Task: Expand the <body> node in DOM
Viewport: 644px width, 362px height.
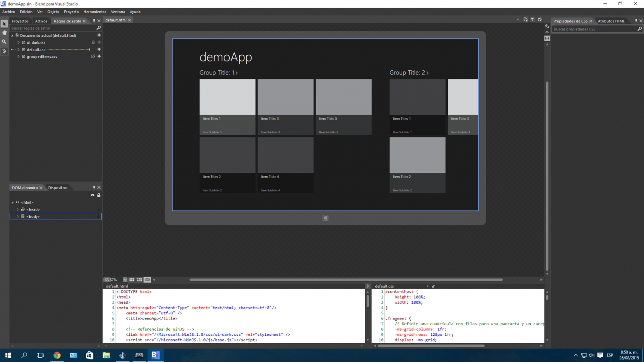Action: 18,216
